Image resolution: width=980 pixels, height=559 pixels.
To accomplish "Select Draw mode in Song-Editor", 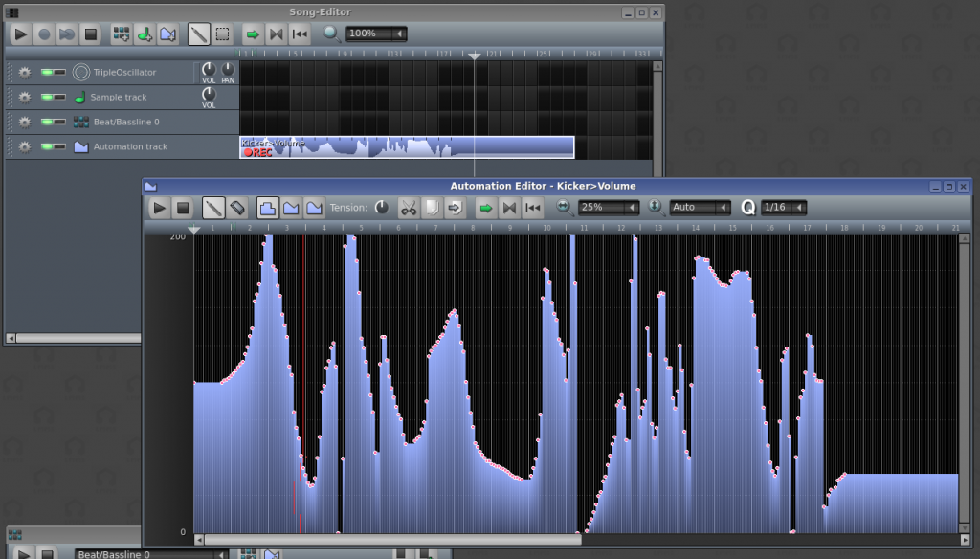I will [199, 34].
